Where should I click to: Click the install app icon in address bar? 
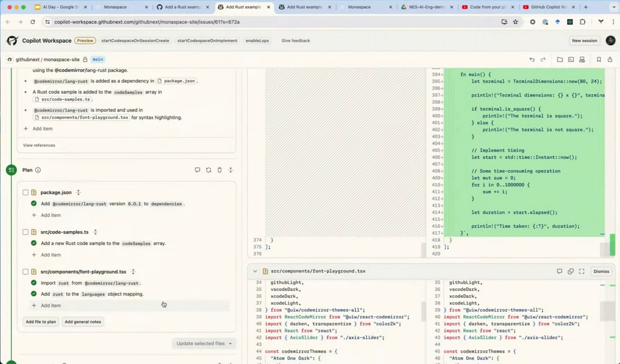pos(504,22)
